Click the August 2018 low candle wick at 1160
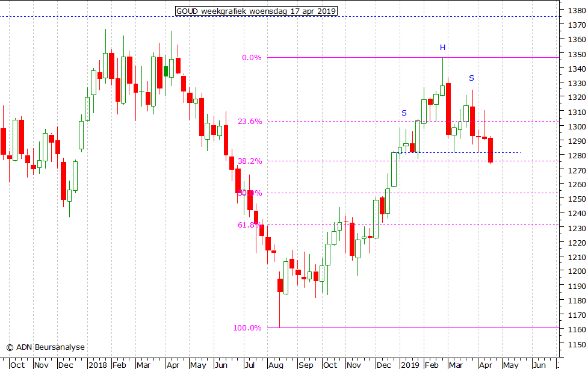 click(x=280, y=309)
